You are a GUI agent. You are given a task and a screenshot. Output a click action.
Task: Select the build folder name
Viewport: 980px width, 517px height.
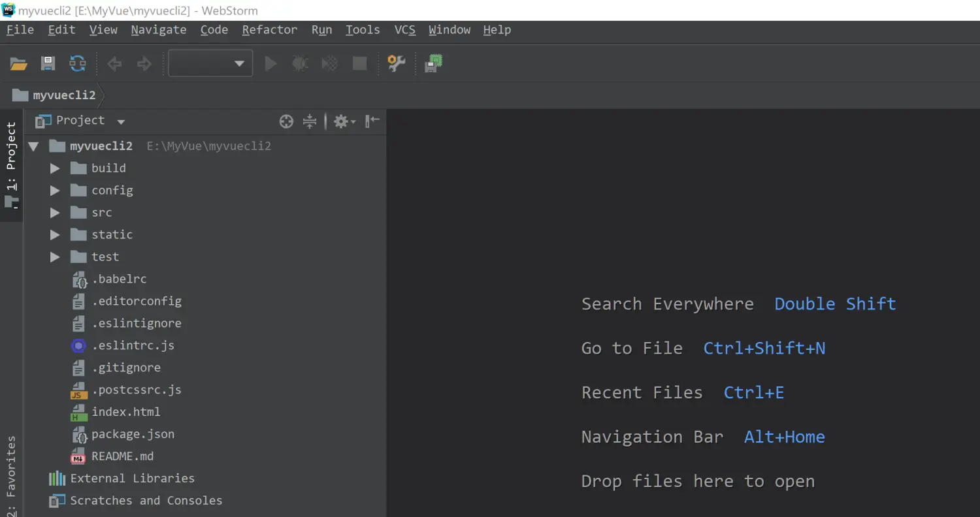[x=108, y=168]
